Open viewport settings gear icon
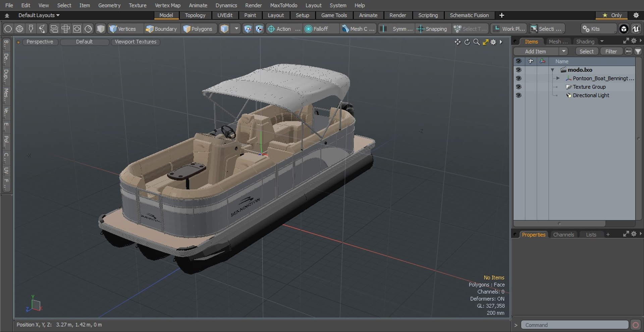Viewport: 644px width, 332px height. pyautogui.click(x=493, y=42)
